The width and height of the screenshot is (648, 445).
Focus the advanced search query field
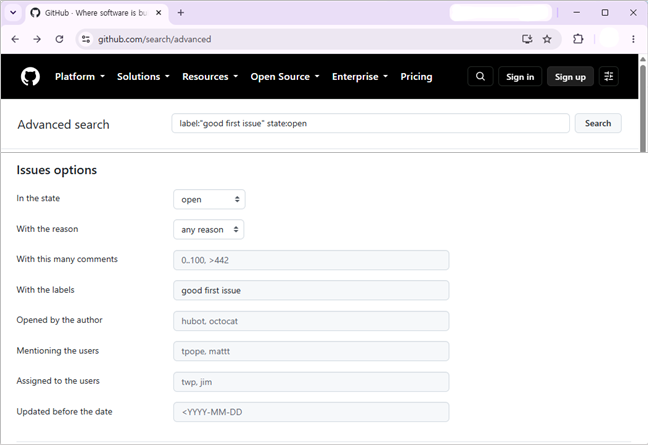tap(370, 123)
